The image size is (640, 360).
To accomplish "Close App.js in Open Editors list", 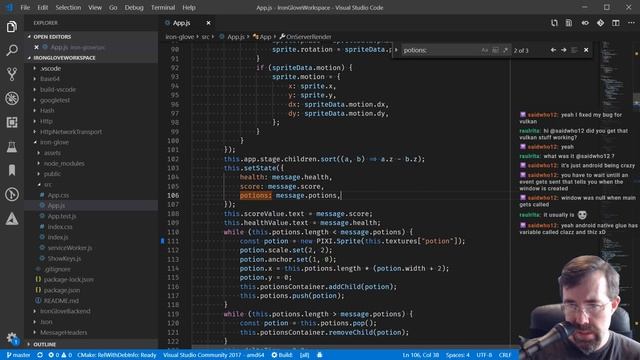I will pyautogui.click(x=36, y=47).
